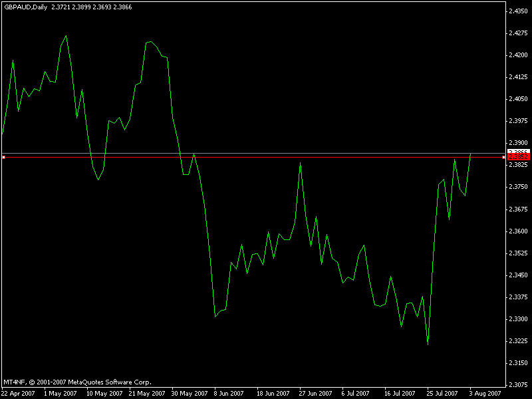Click the 10 May 2007 date label

(104, 393)
